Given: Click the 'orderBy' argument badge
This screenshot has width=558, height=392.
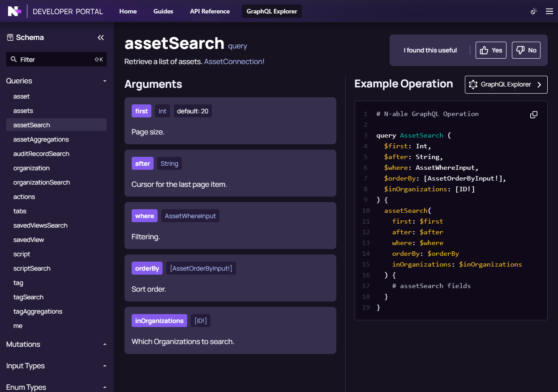Looking at the screenshot, I should [x=147, y=268].
